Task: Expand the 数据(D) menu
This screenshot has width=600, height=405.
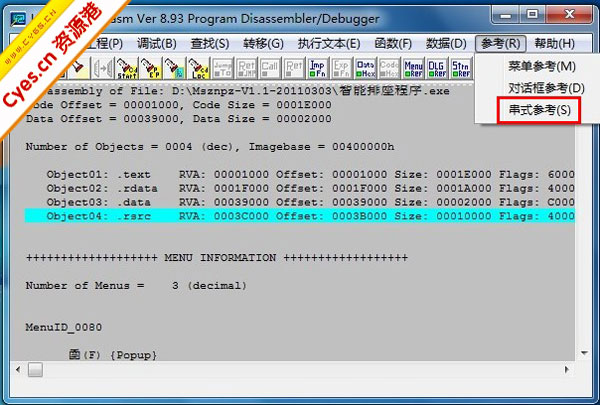Action: point(445,44)
